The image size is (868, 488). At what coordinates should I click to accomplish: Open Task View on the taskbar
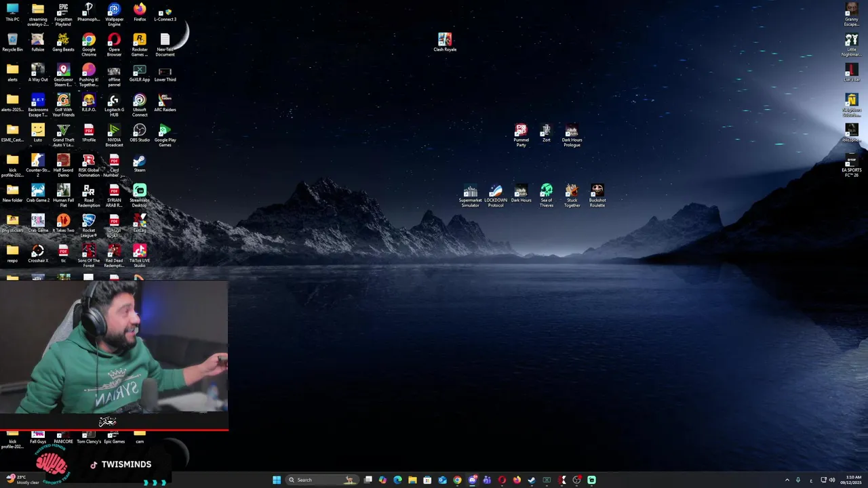point(368,480)
